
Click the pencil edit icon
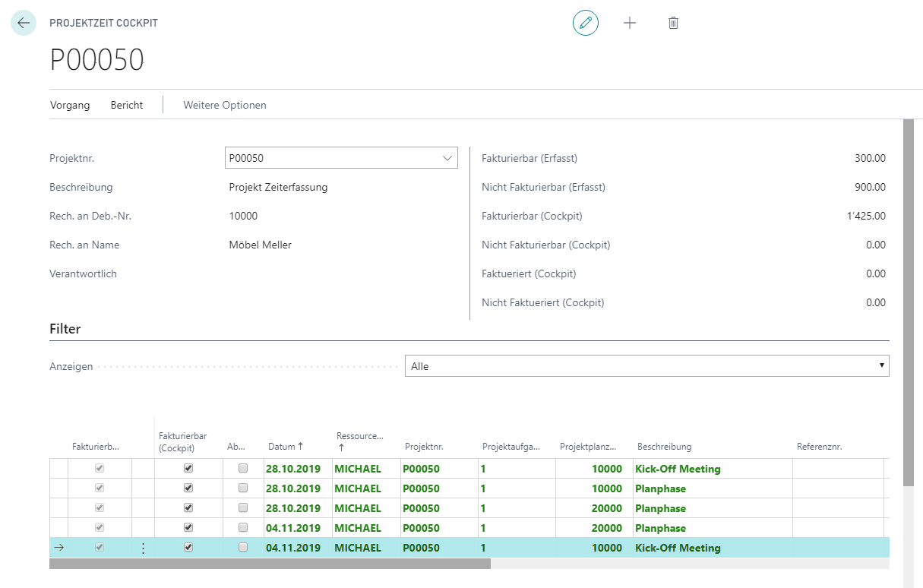pos(585,23)
